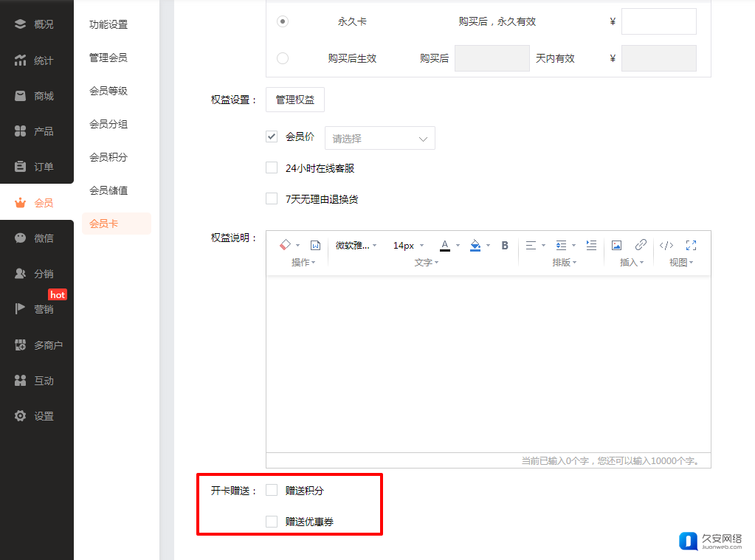
Task: Click the fullscreen editor icon
Action: 692,245
